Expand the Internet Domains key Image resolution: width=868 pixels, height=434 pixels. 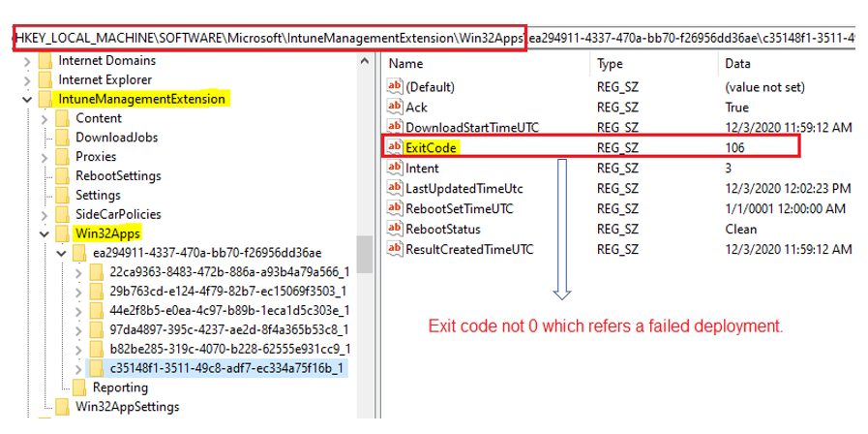(27, 61)
